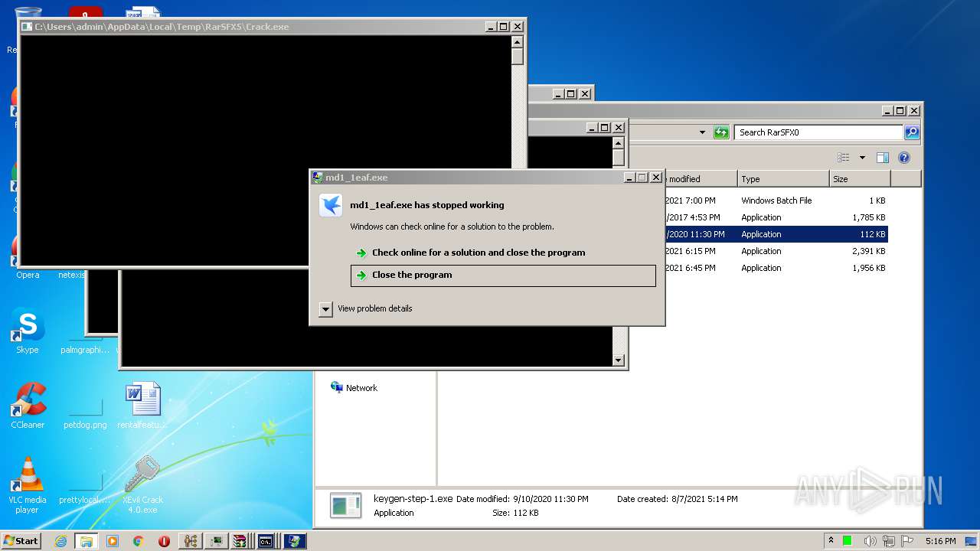The height and width of the screenshot is (551, 980).
Task: Open XEvil Crack 4.0.exe desktop icon
Action: coord(142,486)
